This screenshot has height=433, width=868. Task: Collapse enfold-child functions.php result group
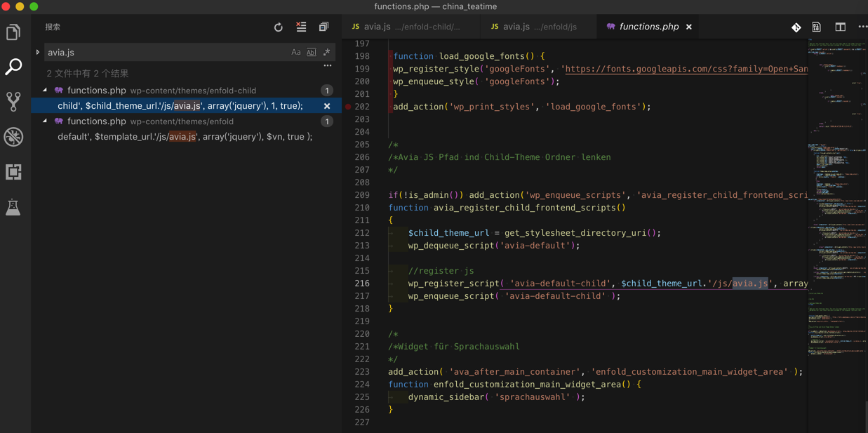tap(45, 91)
